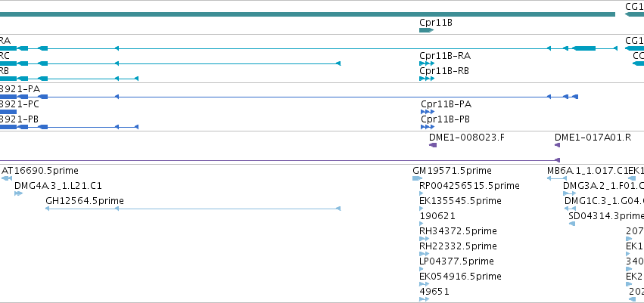The image size is (644, 303).
Task: Click the 3921-PB protein label
Action: click(20, 119)
